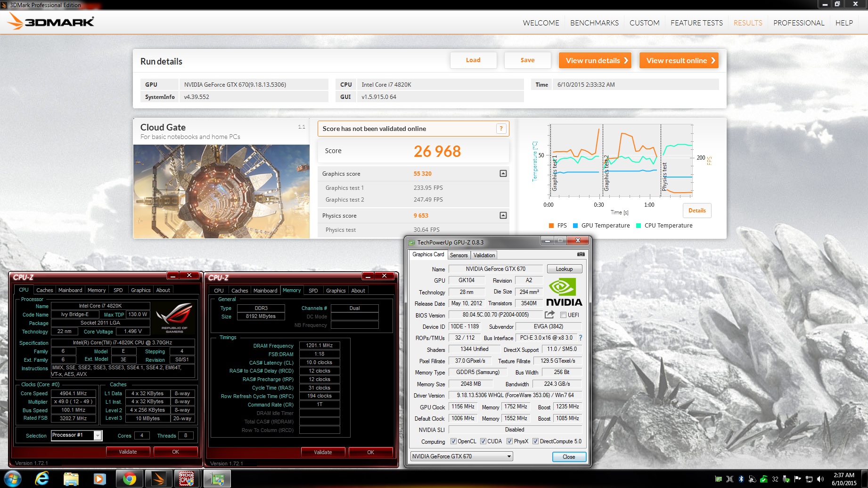This screenshot has width=868, height=488.
Task: Open Action Center flag icon
Action: (x=798, y=479)
